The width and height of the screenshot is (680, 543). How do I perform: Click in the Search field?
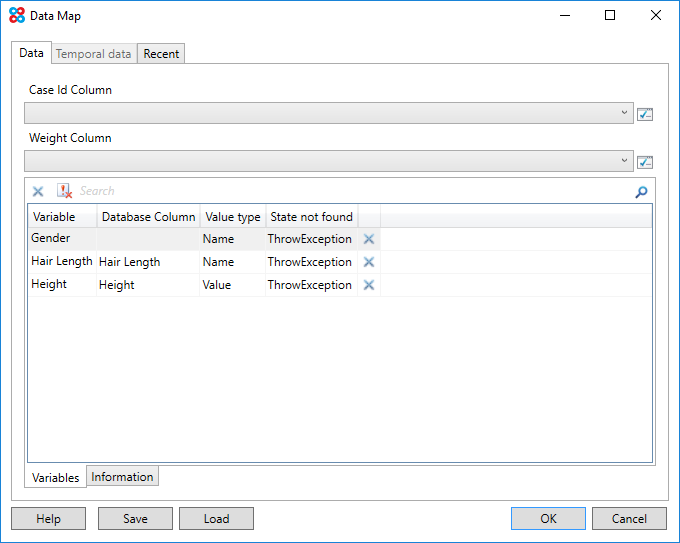click(x=350, y=191)
